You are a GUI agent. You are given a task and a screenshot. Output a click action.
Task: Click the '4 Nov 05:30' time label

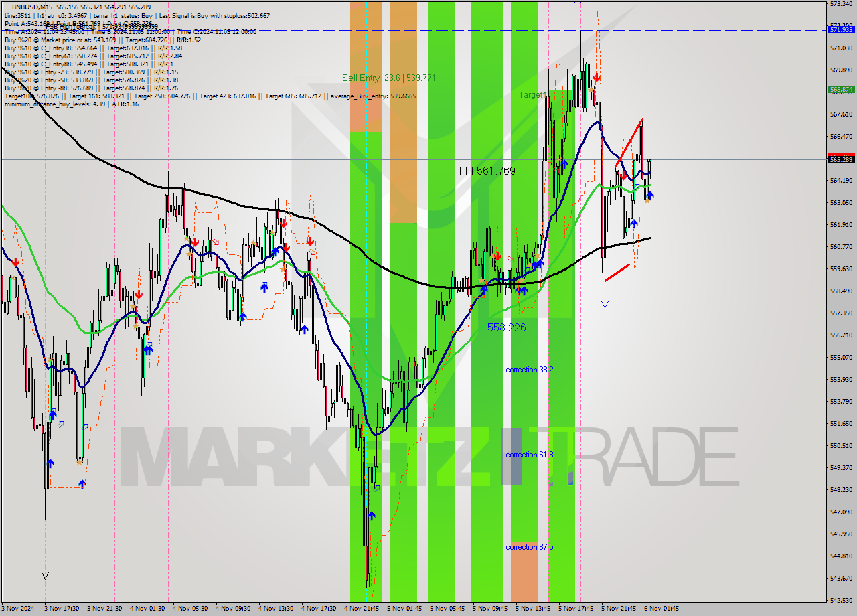coord(190,609)
